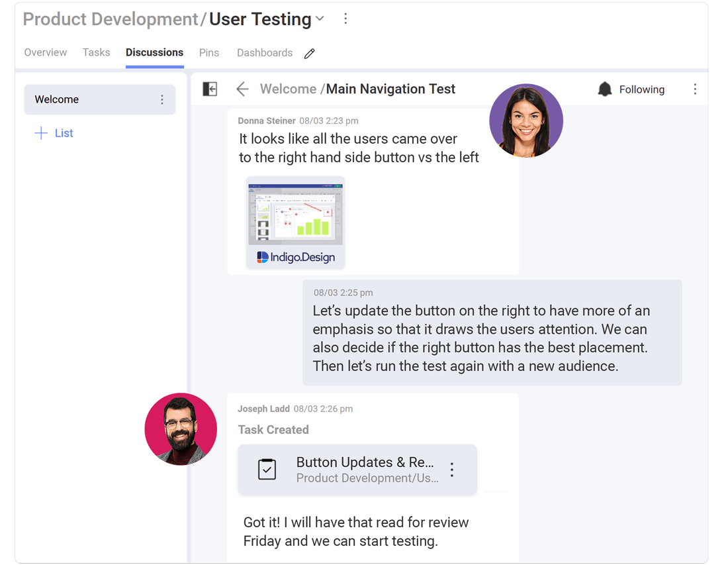This screenshot has width=728, height=565.
Task: Expand the User Testing dropdown chevron
Action: (x=320, y=19)
